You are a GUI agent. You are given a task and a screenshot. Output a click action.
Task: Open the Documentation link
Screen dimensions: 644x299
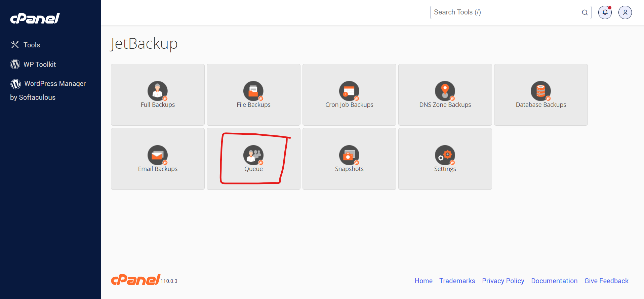(554, 281)
